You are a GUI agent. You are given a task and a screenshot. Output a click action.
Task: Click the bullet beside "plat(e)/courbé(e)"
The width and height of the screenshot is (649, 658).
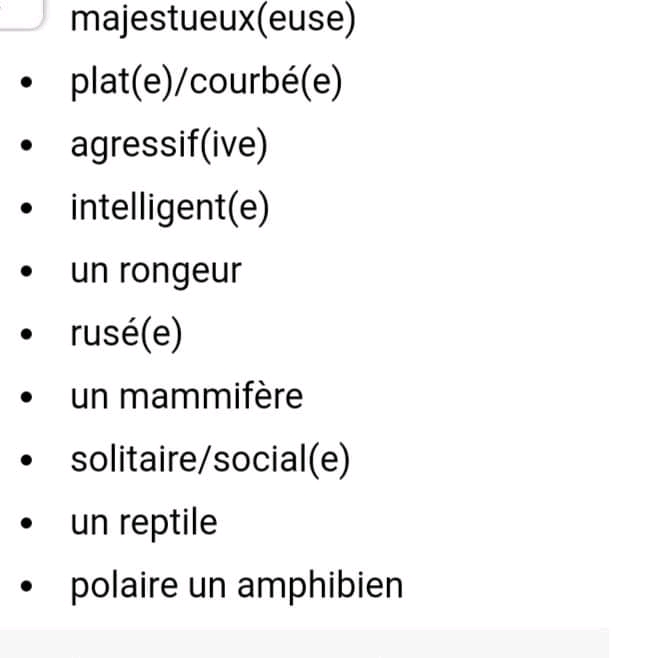(30, 84)
